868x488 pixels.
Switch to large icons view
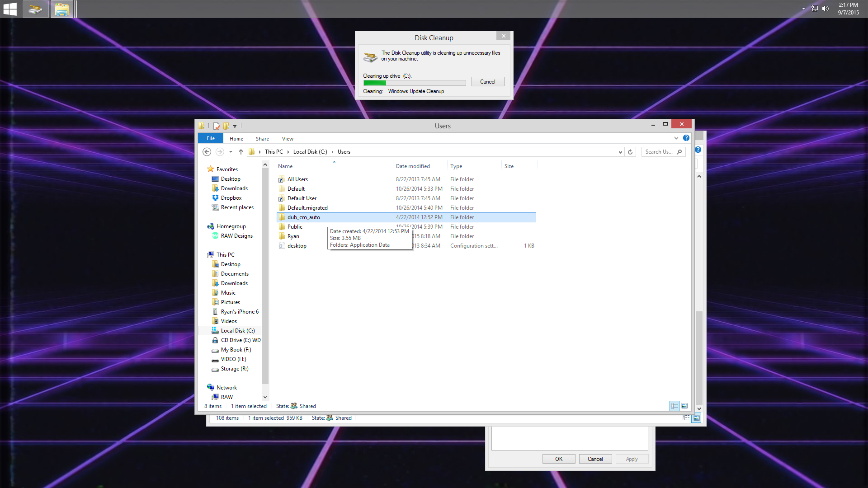tap(684, 406)
